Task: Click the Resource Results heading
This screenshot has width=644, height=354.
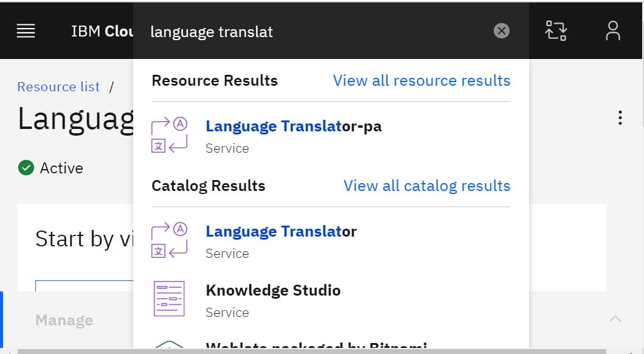Action: coord(215,80)
